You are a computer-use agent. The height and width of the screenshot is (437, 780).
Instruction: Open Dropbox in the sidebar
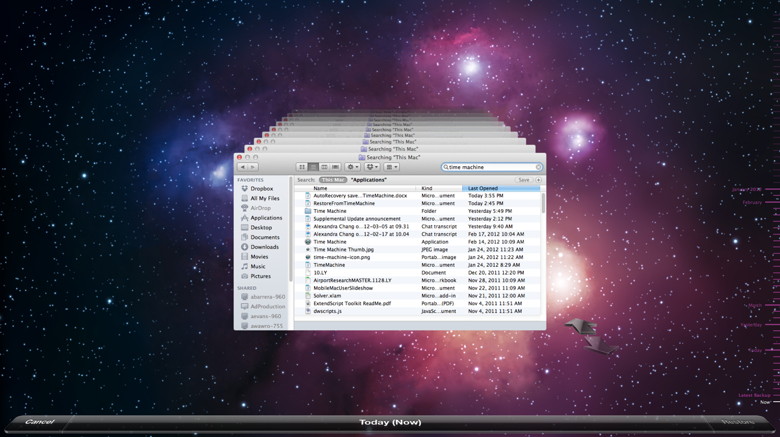point(262,189)
